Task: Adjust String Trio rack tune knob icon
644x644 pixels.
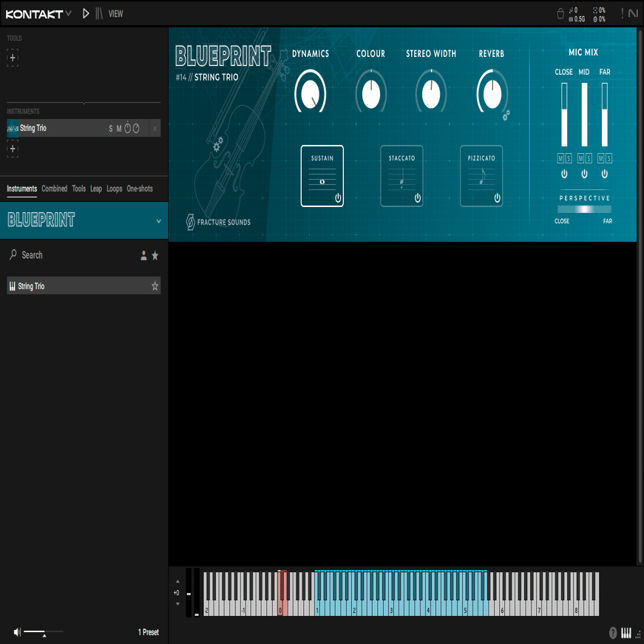Action: (x=127, y=128)
